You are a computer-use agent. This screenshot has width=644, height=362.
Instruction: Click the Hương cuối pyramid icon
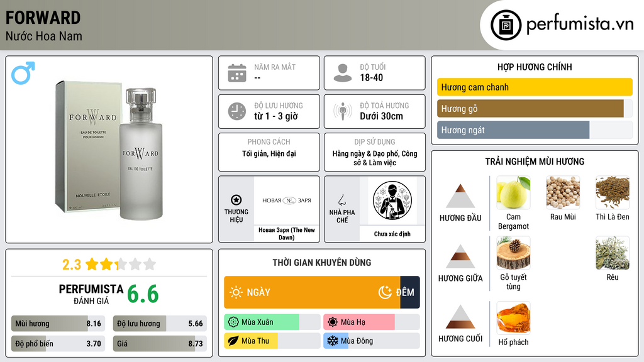point(460,317)
